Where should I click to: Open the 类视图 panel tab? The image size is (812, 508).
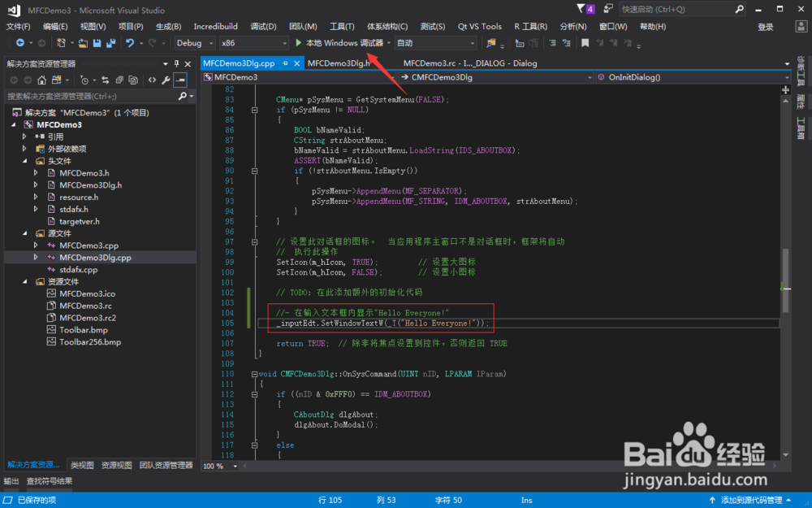coord(82,466)
